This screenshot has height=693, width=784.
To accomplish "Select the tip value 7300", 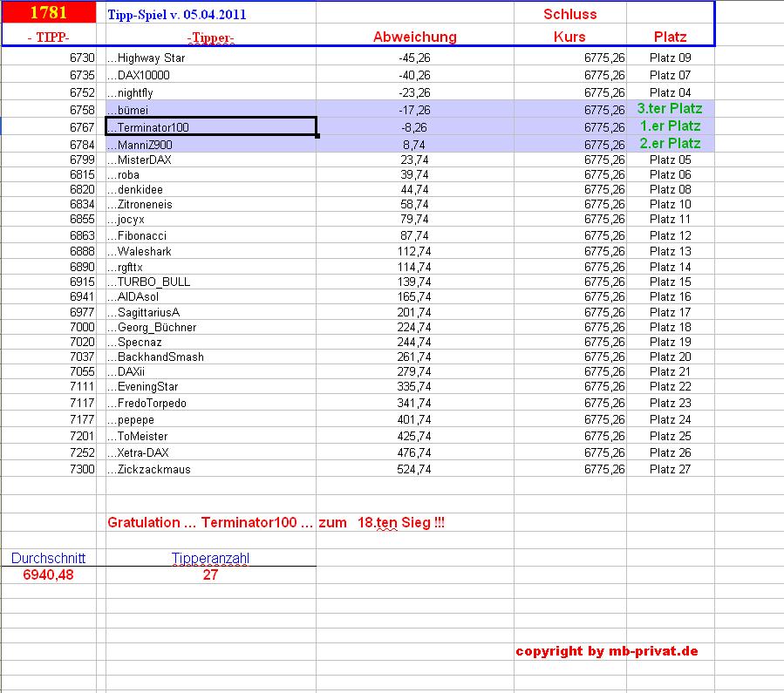I will (x=82, y=469).
